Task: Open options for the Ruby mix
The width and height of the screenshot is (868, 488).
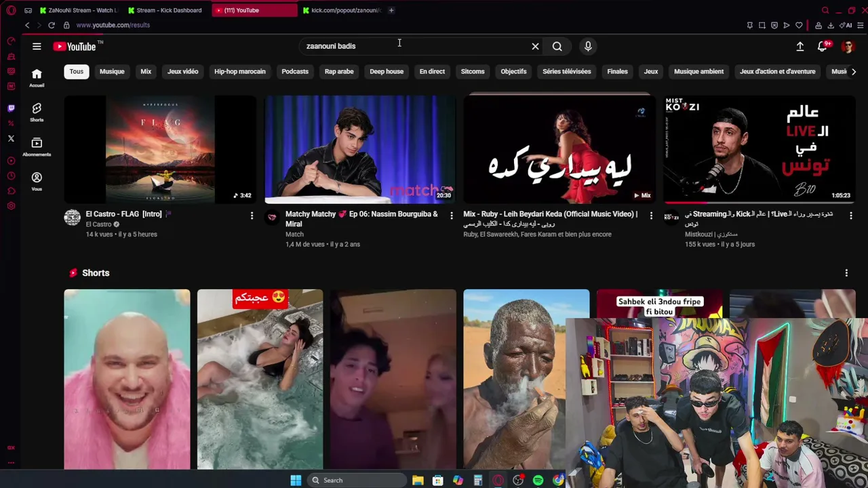Action: (651, 216)
